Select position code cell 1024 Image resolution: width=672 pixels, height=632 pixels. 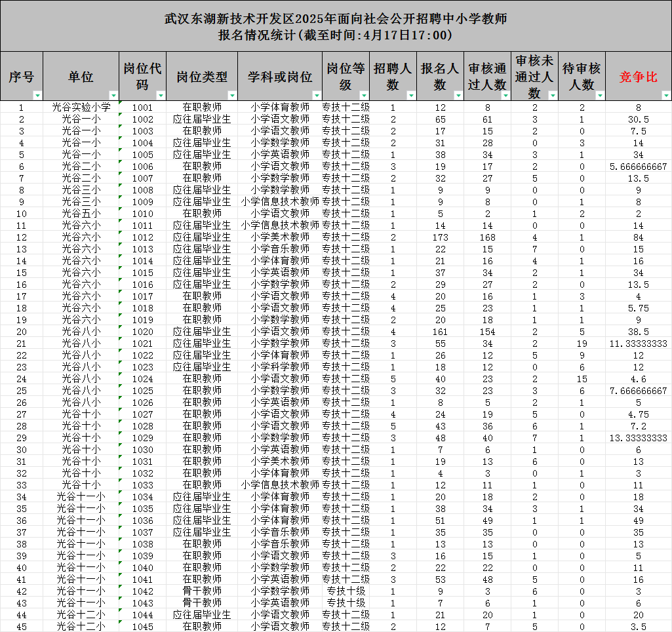click(x=143, y=379)
